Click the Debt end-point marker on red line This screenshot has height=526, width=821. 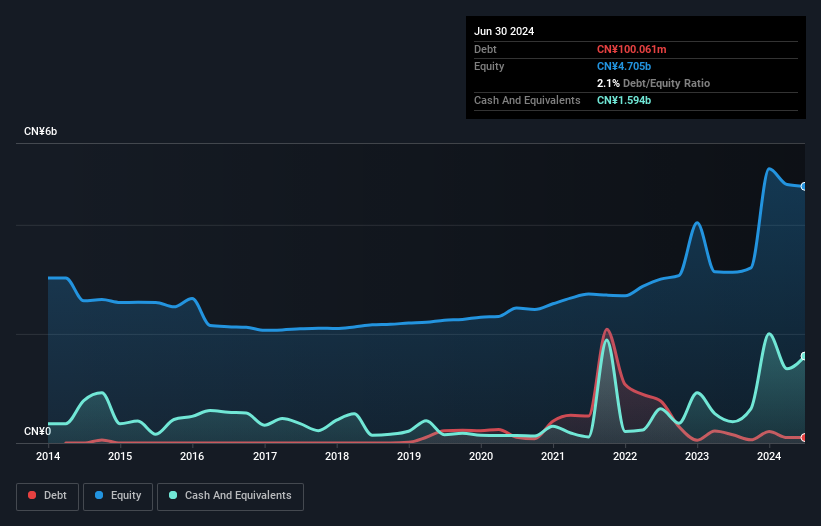pos(804,437)
